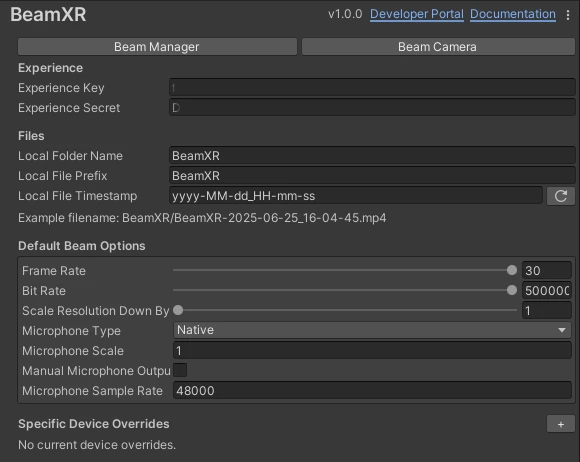This screenshot has height=462, width=580.
Task: Edit the Scale Resolution Down By value
Action: point(547,310)
